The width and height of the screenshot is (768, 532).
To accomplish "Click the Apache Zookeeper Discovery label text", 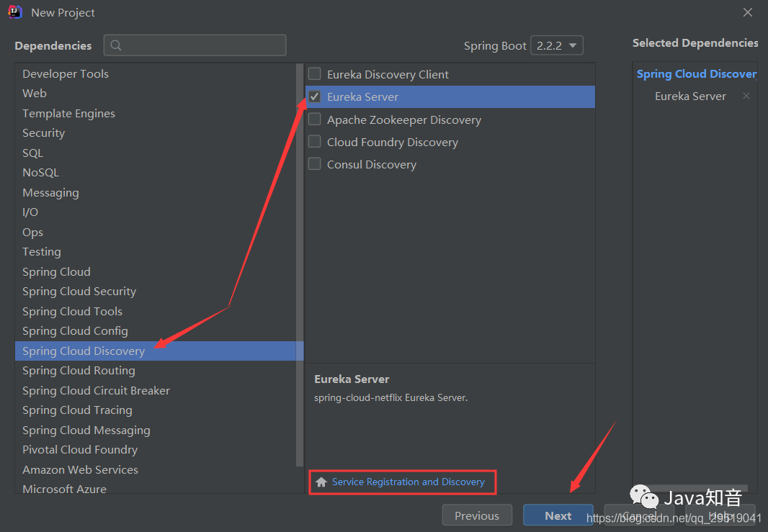I will (x=404, y=120).
